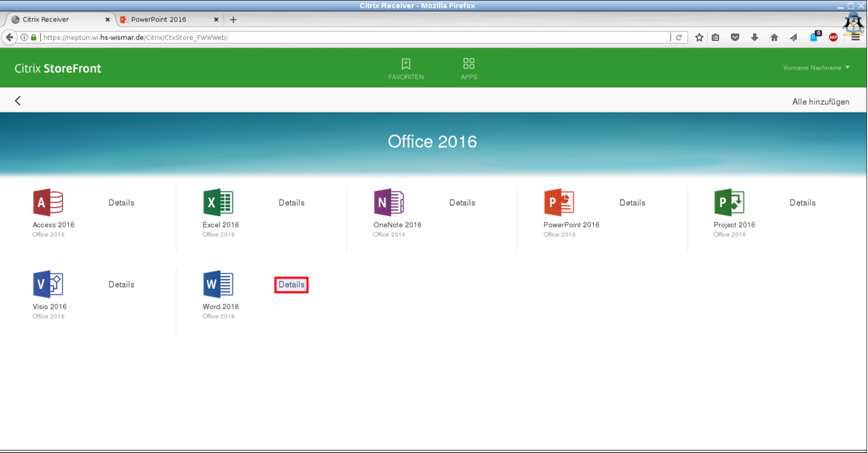868x453 pixels.
Task: Open the Adblock Plus ABP icon
Action: coord(833,37)
